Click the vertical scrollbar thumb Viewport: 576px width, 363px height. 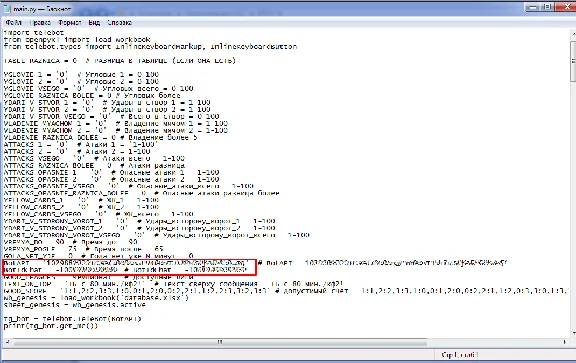coord(573,63)
